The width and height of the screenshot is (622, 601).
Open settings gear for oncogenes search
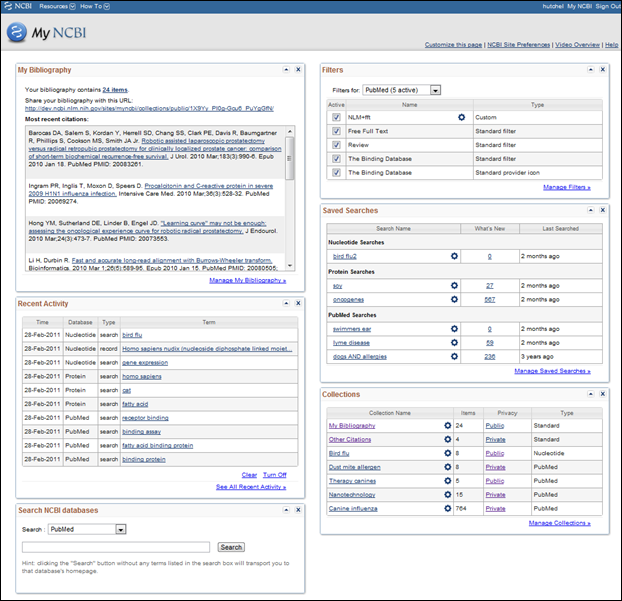tap(454, 299)
